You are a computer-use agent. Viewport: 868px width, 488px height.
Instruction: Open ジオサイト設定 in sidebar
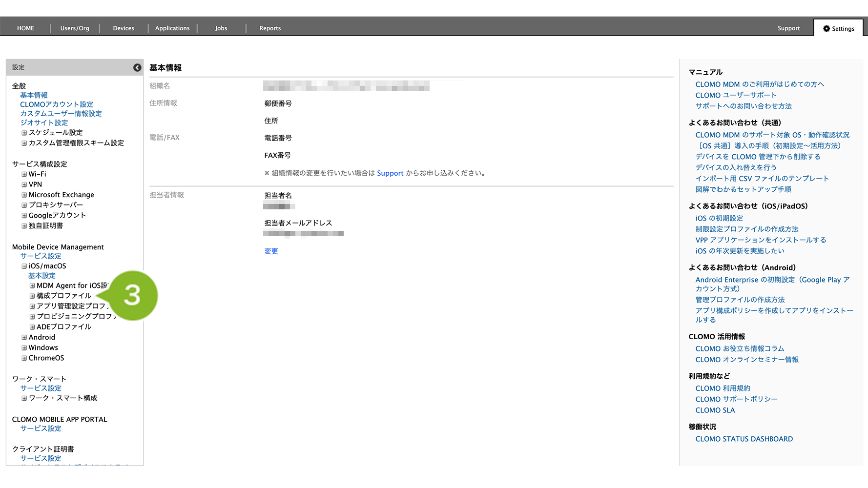(44, 123)
